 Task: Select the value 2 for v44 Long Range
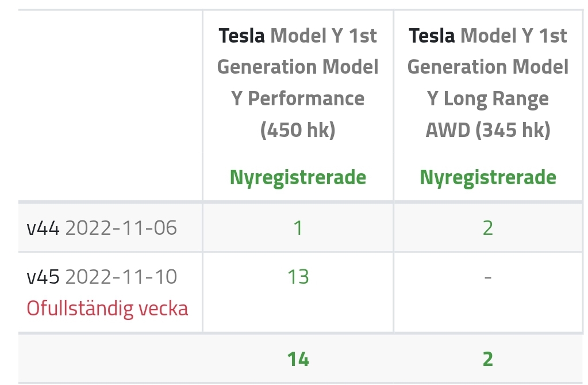488,228
